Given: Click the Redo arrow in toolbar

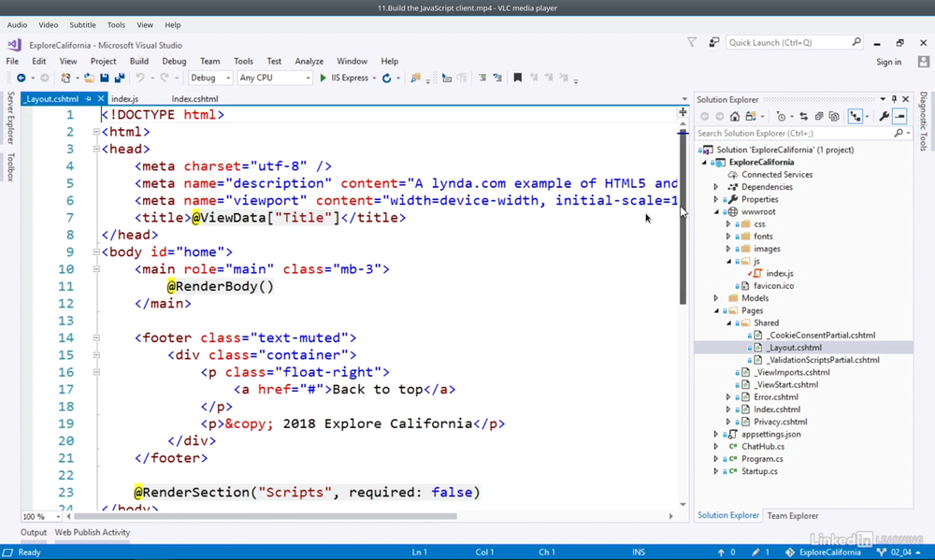Looking at the screenshot, I should (165, 78).
